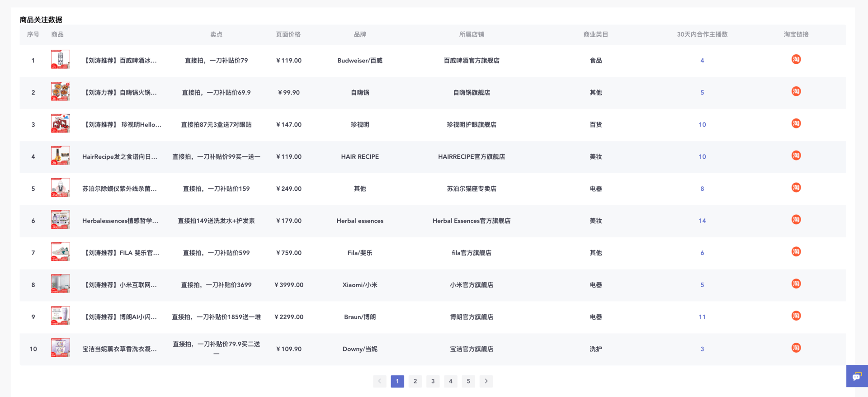868x397 pixels.
Task: Go to page 3
Action: [433, 381]
